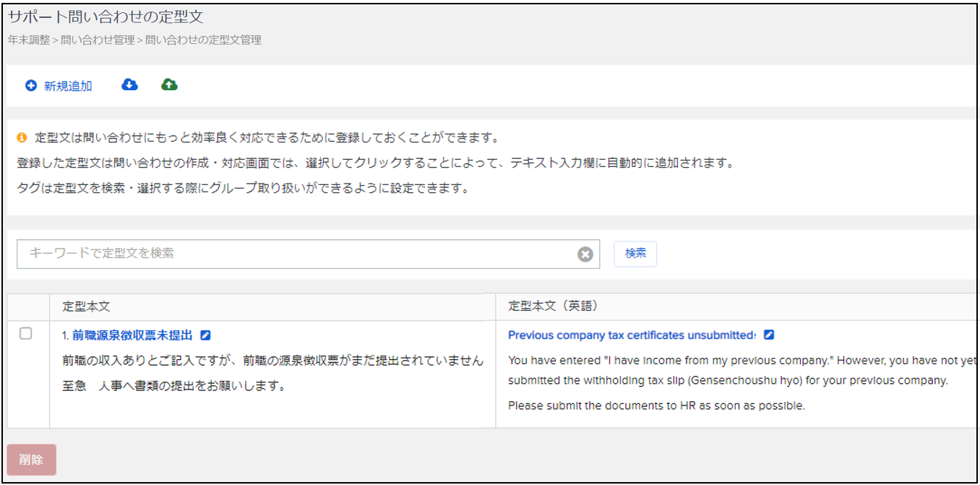Click the 定型本文（英語） column header

554,306
